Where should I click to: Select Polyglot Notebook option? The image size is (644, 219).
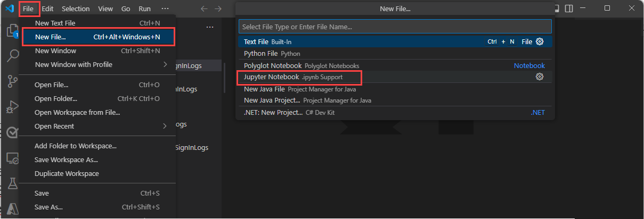395,65
